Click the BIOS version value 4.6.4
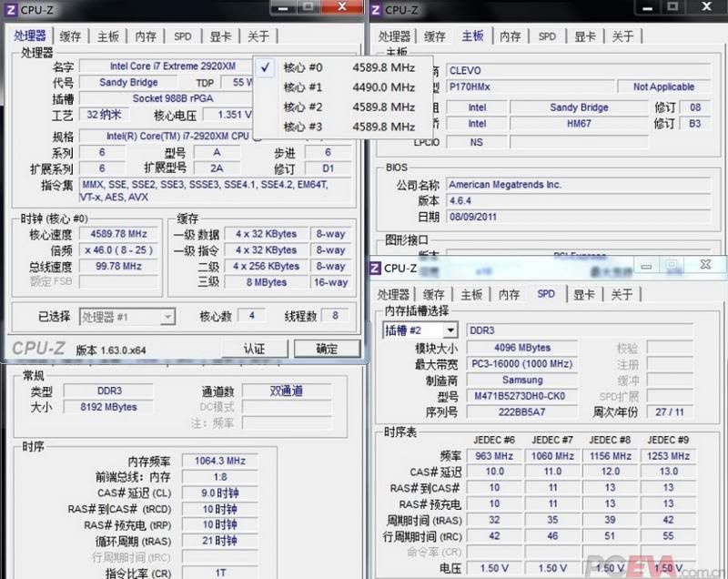 pyautogui.click(x=578, y=200)
